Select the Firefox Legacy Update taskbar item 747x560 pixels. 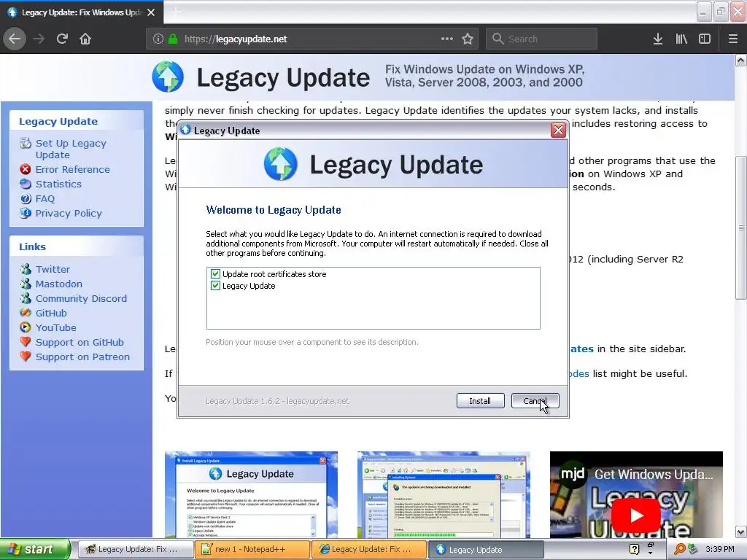(135, 549)
